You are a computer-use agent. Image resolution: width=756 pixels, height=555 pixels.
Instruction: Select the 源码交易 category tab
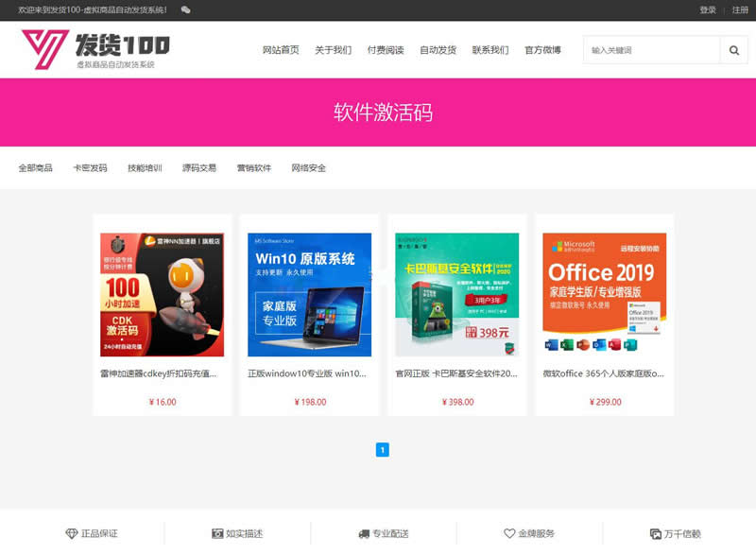[199, 167]
